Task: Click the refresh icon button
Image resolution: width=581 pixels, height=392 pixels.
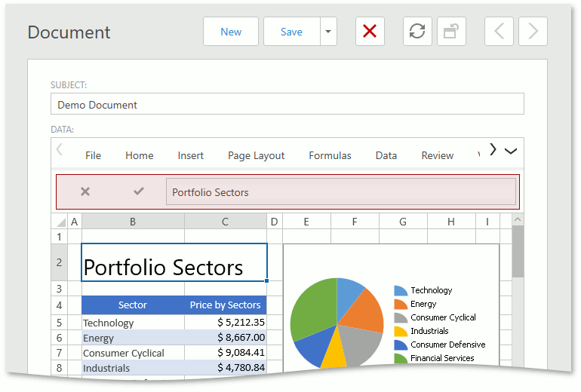Action: 417,32
